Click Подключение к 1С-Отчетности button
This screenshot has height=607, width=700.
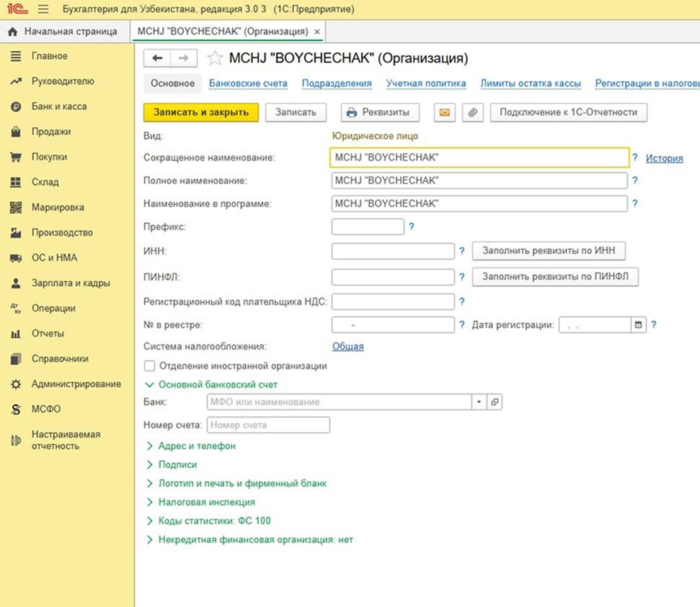point(568,112)
